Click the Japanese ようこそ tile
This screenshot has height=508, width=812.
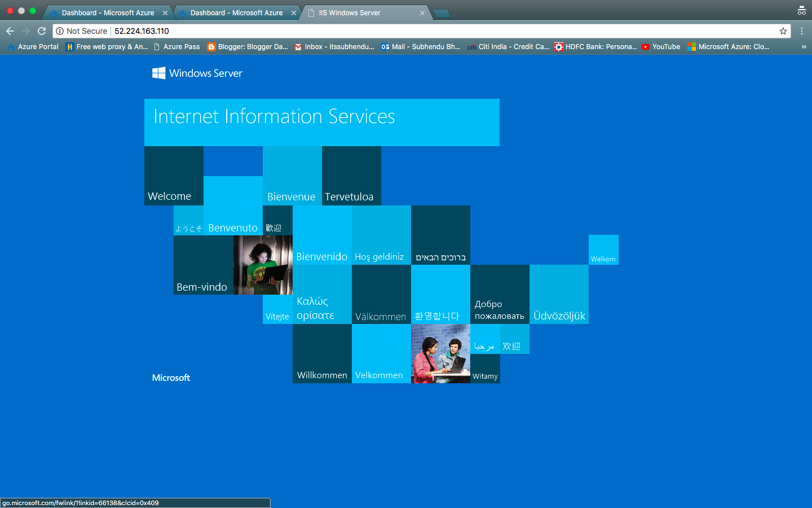[x=188, y=221]
